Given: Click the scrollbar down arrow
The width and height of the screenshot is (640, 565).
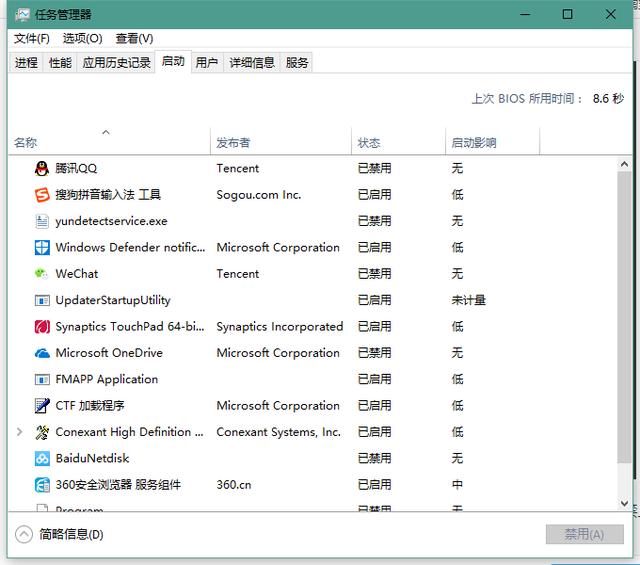Looking at the screenshot, I should [624, 503].
